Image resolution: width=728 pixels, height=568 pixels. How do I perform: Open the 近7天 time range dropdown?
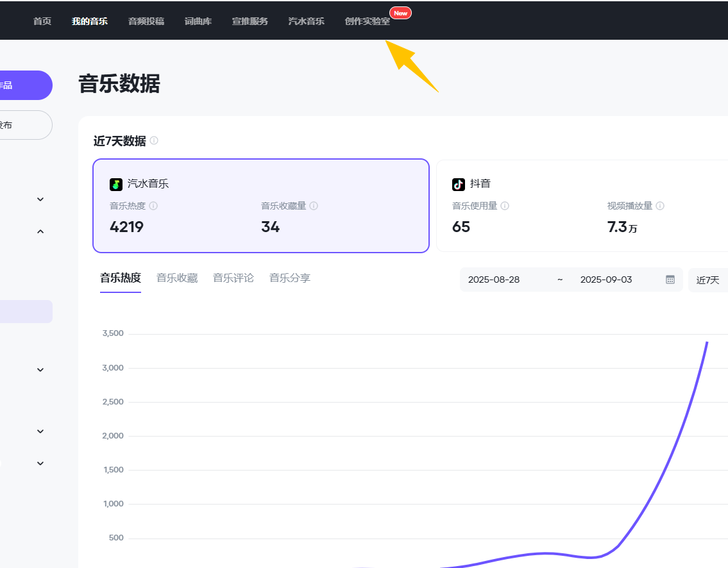click(x=707, y=280)
